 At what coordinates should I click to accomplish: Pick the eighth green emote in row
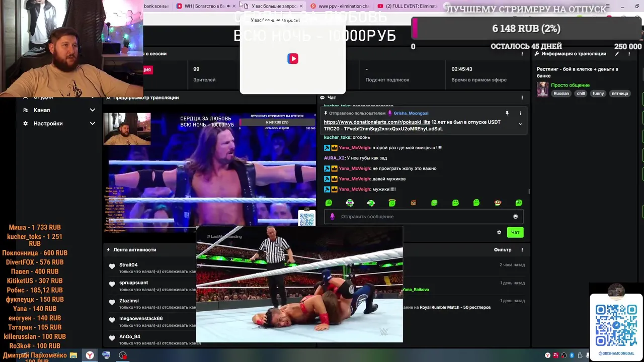tap(476, 203)
